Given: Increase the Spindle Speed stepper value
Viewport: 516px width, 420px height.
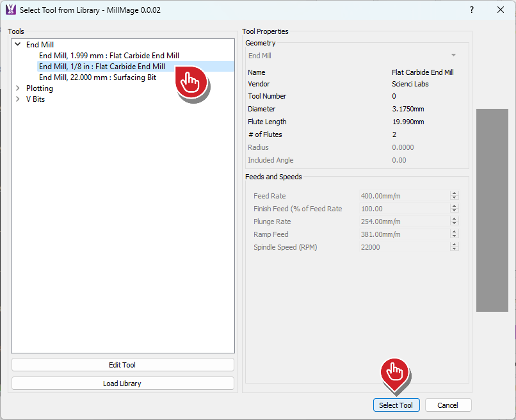Looking at the screenshot, I should pyautogui.click(x=454, y=245).
